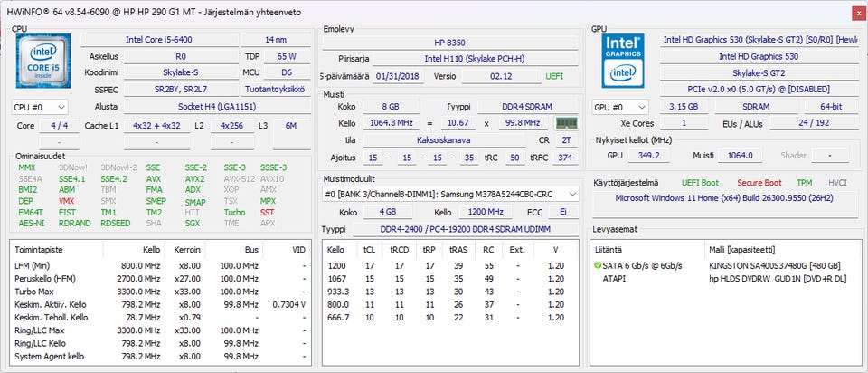Screen dimensions: 868x373
Task: Click the green UEFI label
Action: click(554, 76)
